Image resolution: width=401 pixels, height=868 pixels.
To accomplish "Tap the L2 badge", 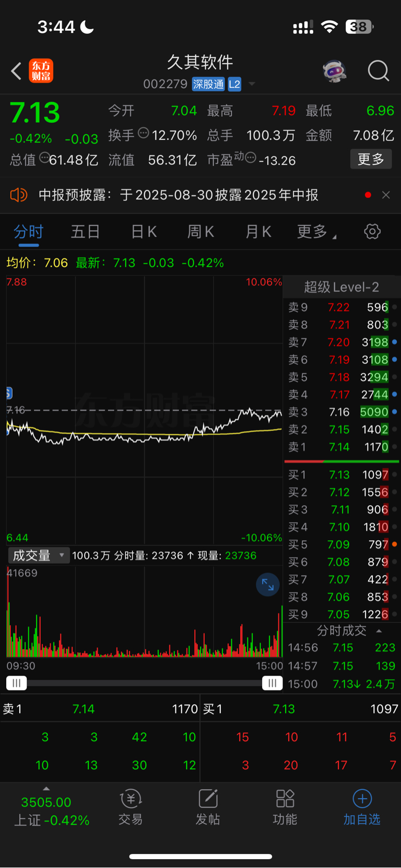I will [234, 85].
